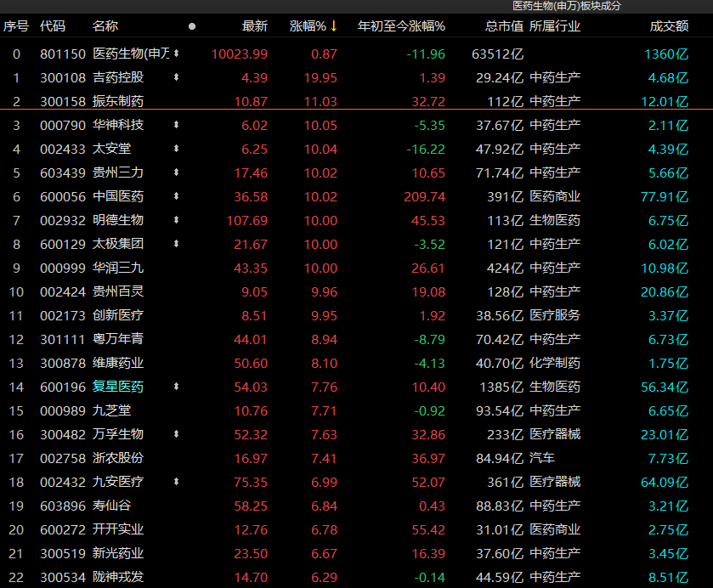Sort by the 名称 column header
Viewport: 713px width, 588px height.
click(x=105, y=26)
